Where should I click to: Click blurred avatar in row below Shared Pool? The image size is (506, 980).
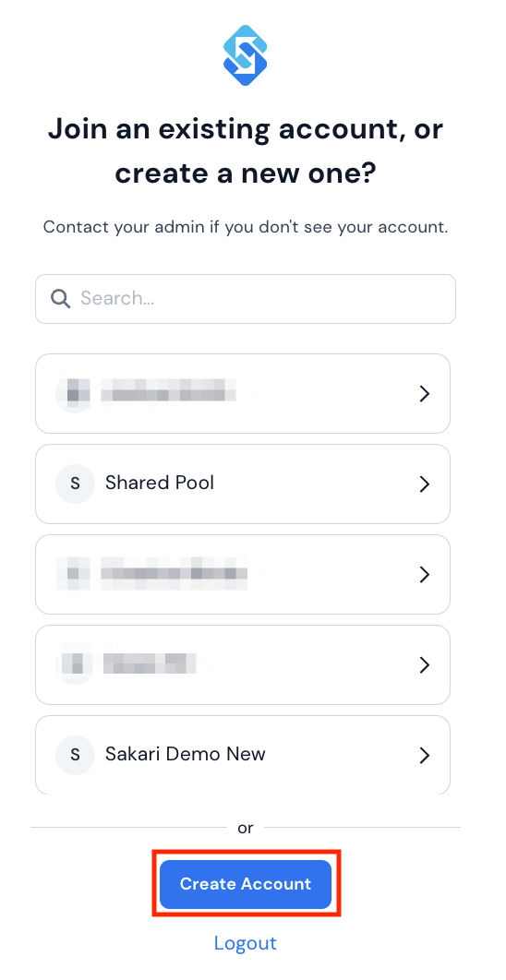click(x=75, y=574)
